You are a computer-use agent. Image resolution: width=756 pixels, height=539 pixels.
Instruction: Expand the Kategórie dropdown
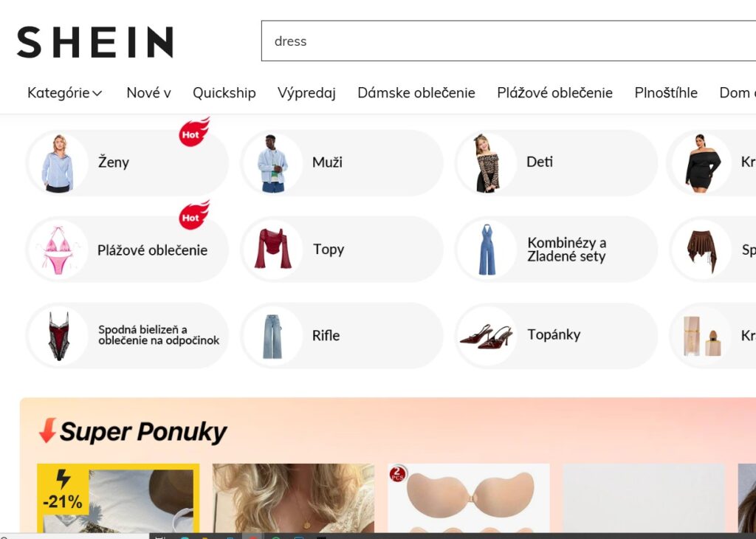[65, 92]
